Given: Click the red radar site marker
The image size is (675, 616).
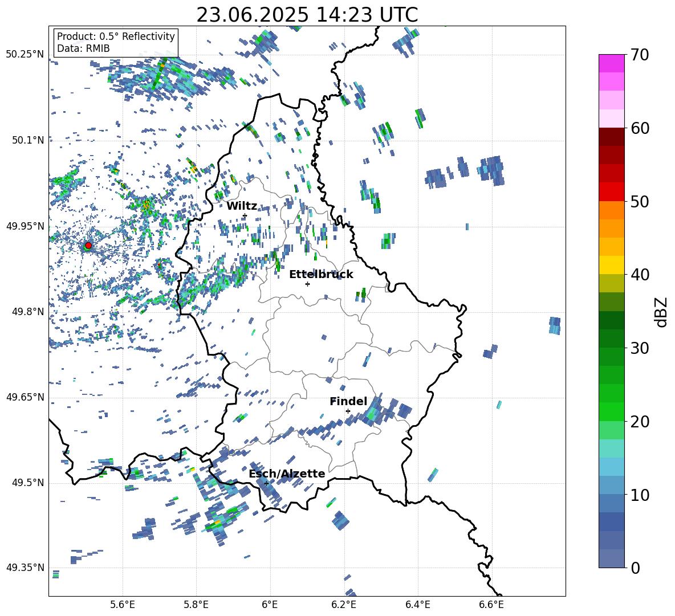Looking at the screenshot, I should (88, 246).
